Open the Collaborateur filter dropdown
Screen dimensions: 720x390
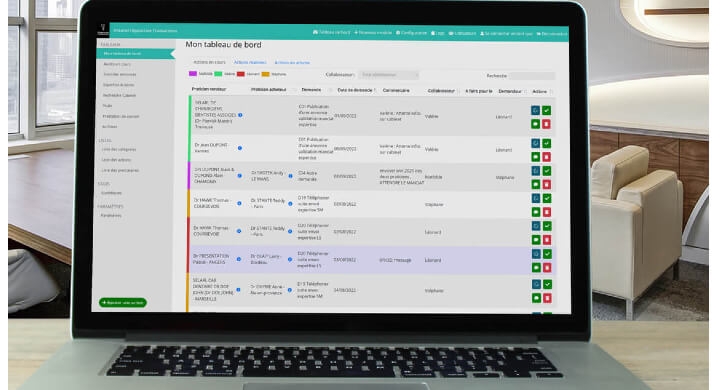[x=389, y=75]
